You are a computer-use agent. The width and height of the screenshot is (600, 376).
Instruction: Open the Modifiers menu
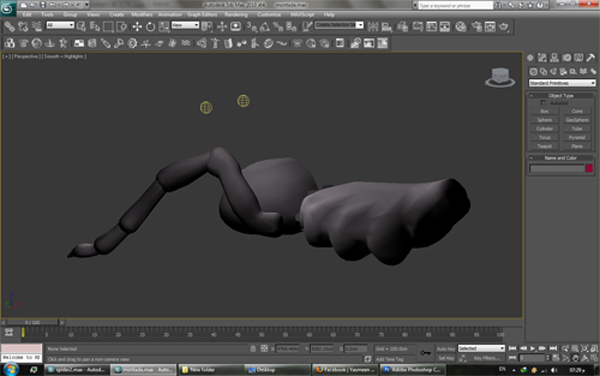pos(142,15)
